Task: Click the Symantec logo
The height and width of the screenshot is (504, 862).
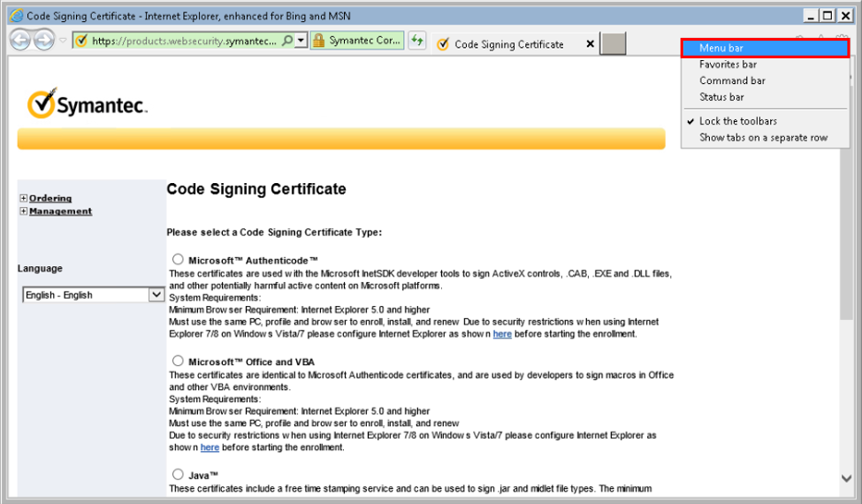Action: (88, 103)
